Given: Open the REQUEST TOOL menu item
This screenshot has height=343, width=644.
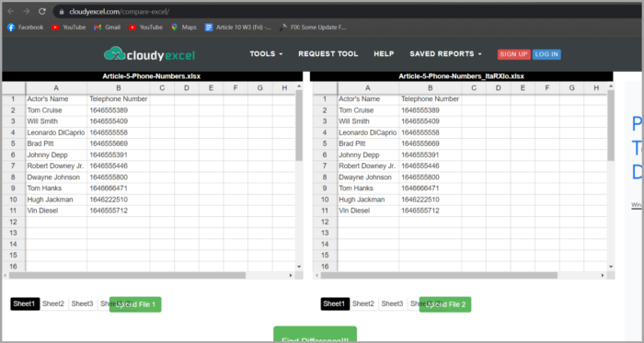Looking at the screenshot, I should [328, 53].
